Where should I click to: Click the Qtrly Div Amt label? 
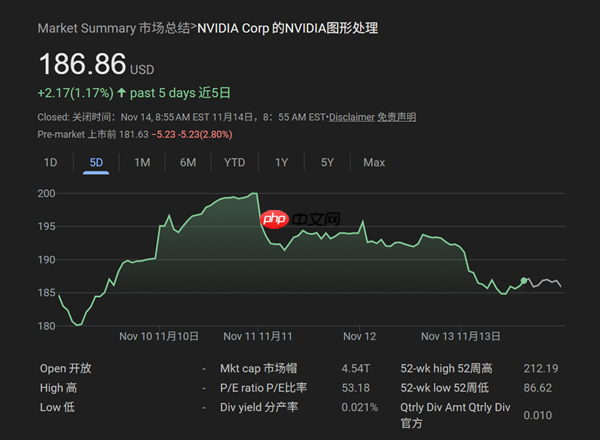455,416
